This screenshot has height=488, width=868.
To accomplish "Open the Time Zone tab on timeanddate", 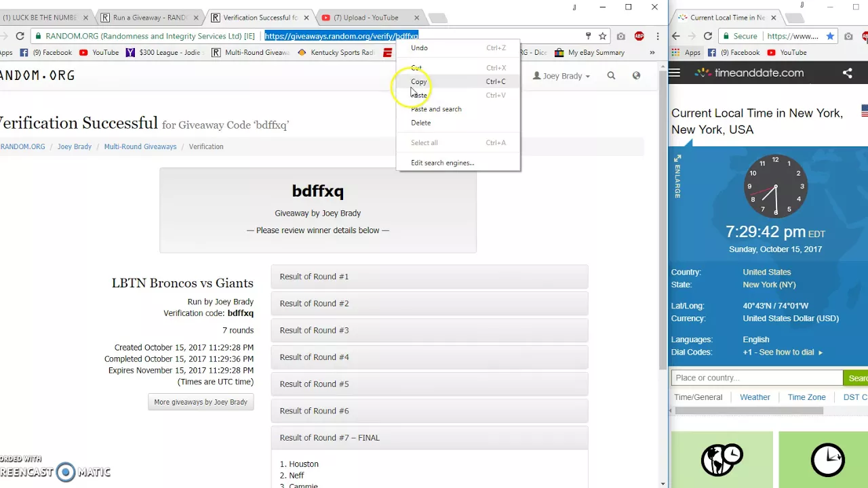I will click(x=806, y=397).
